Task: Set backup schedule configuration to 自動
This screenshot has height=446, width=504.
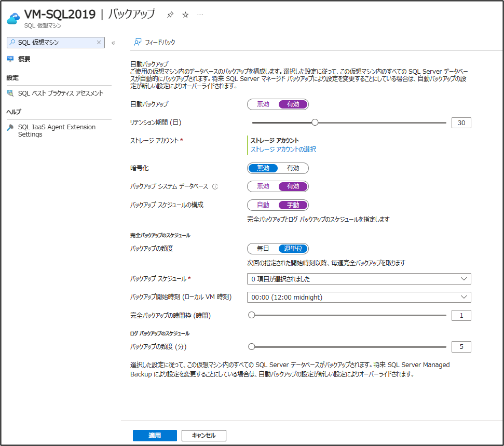Action: tap(263, 205)
